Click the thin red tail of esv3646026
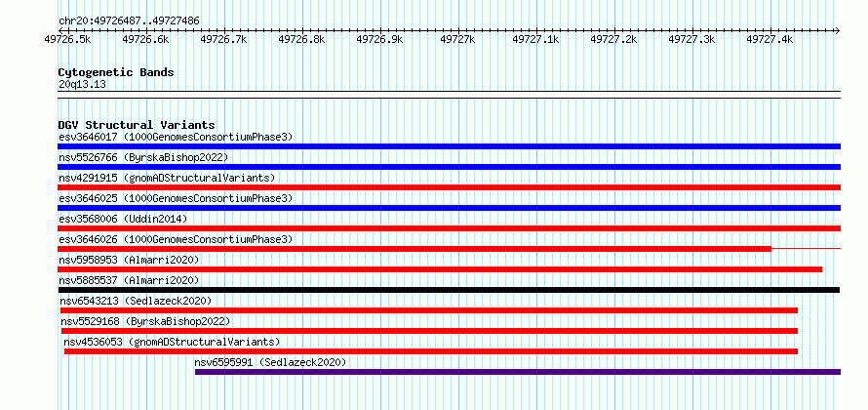Screen dimensions: 868x410 point(806,249)
